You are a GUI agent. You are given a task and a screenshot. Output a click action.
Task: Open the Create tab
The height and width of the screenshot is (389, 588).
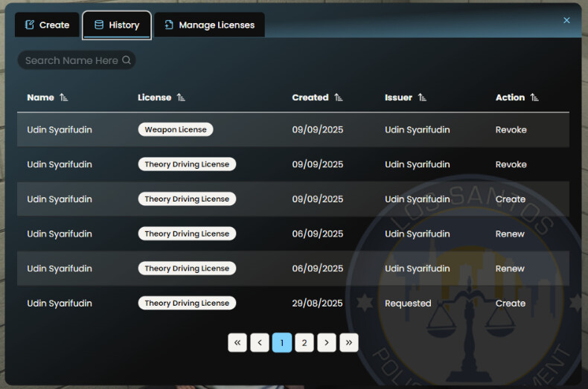pyautogui.click(x=47, y=25)
